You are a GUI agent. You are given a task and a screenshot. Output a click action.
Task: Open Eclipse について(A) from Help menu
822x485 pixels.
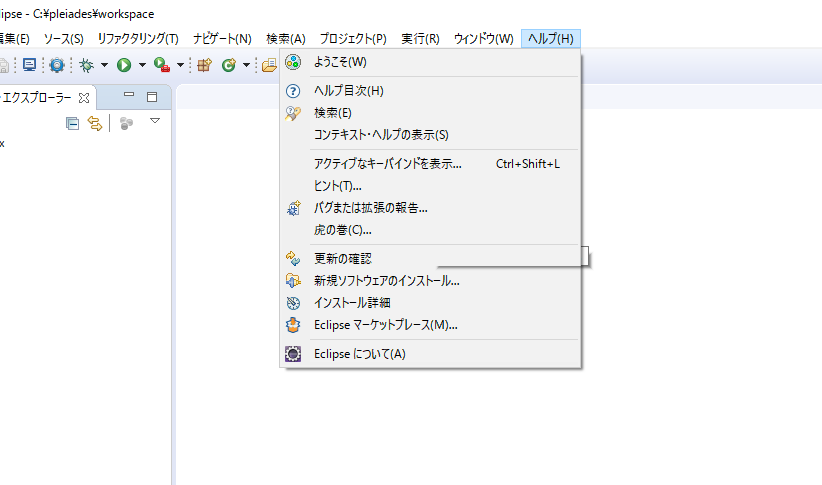[359, 354]
